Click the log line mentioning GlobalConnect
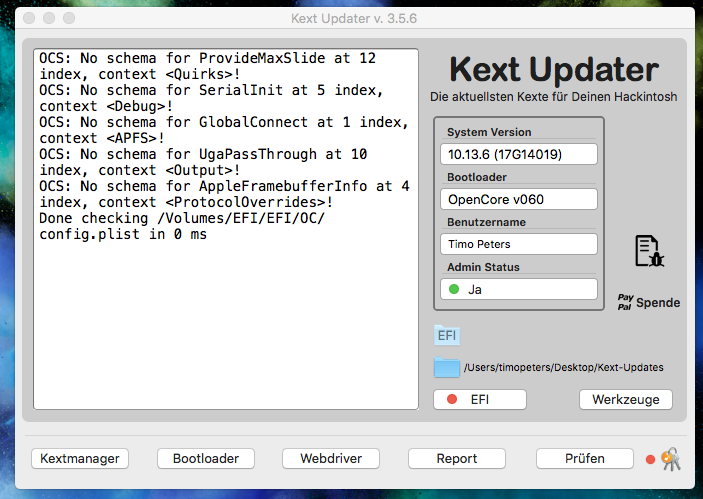 coord(224,122)
